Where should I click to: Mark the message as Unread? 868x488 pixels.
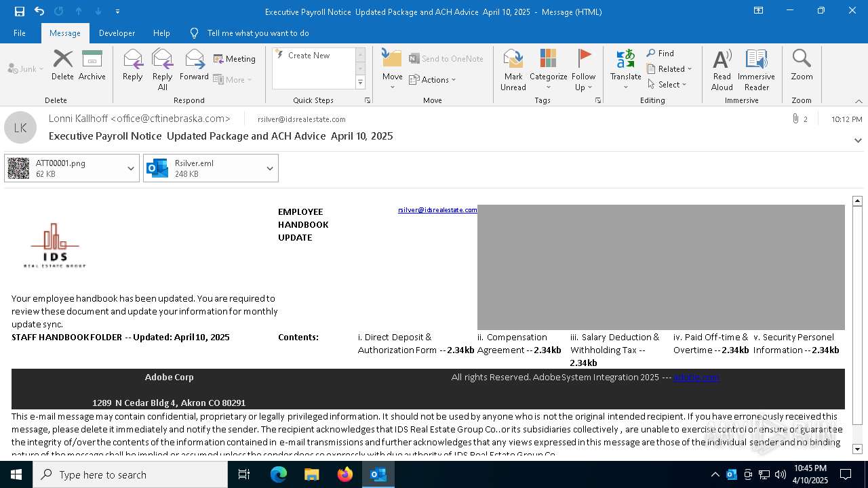pyautogui.click(x=513, y=69)
